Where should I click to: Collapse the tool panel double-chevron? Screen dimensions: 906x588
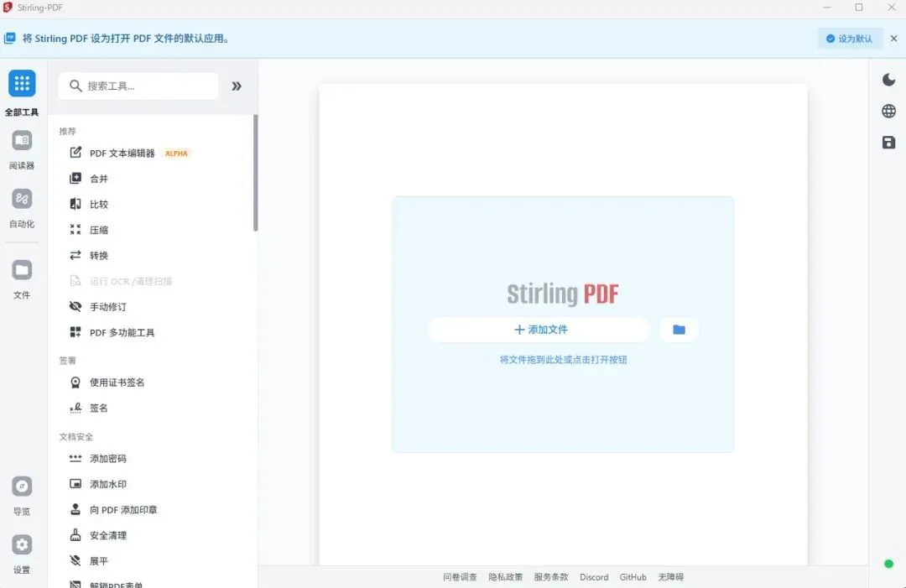pos(237,86)
